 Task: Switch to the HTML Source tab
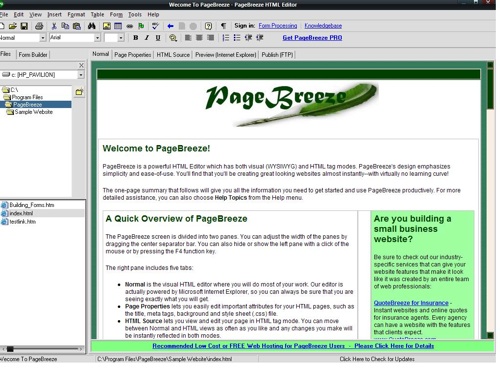click(173, 55)
